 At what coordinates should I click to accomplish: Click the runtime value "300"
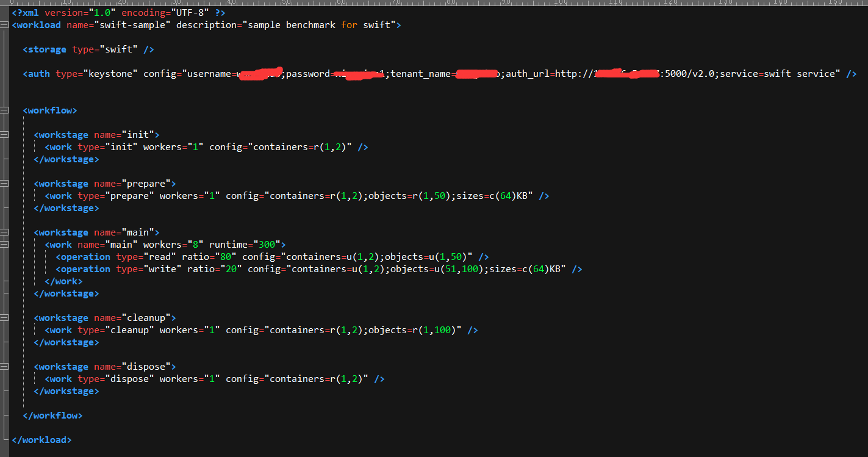[x=267, y=245]
